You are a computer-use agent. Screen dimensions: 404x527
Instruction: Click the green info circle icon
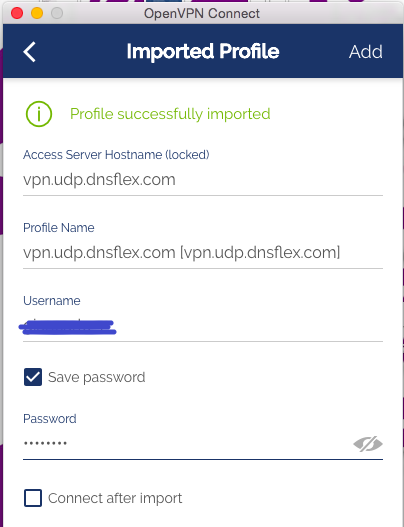[x=39, y=114]
